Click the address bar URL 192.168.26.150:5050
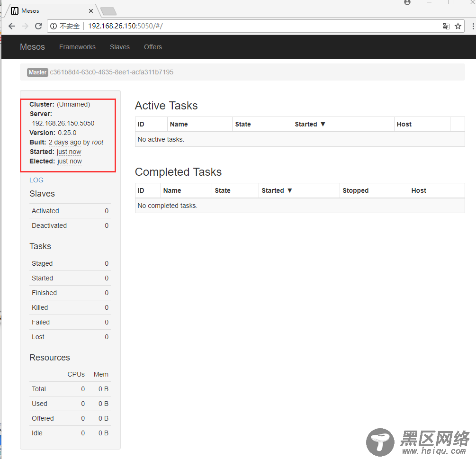This screenshot has height=459, width=476. [x=125, y=26]
